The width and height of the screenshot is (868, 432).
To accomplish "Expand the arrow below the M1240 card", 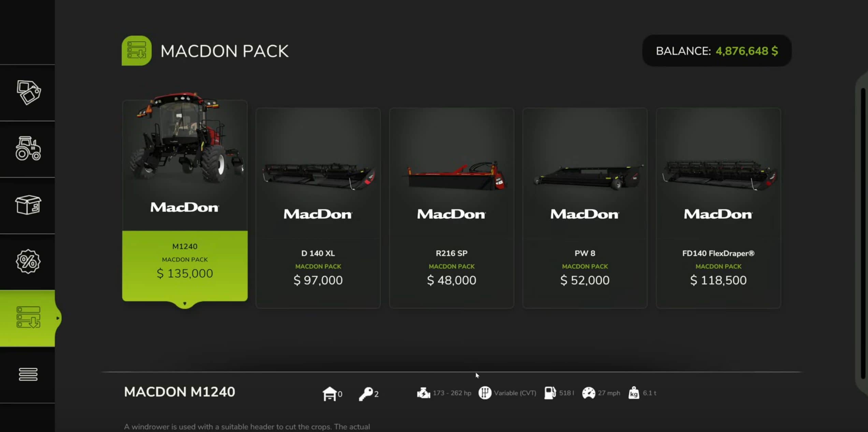I will (185, 304).
